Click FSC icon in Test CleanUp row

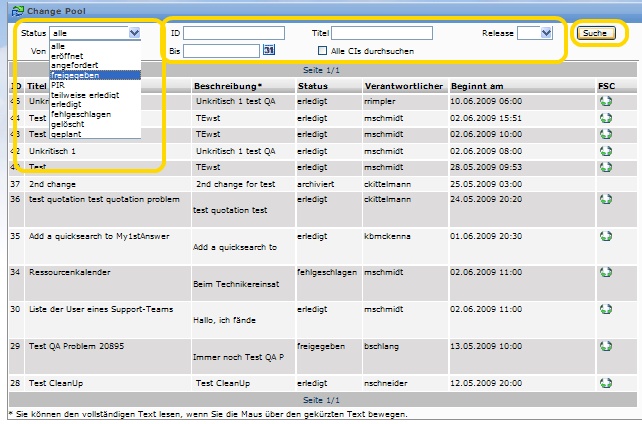[606, 382]
